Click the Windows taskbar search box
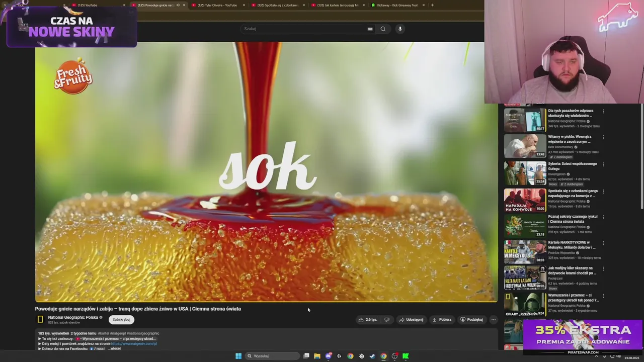Image resolution: width=644 pixels, height=362 pixels. [x=272, y=356]
